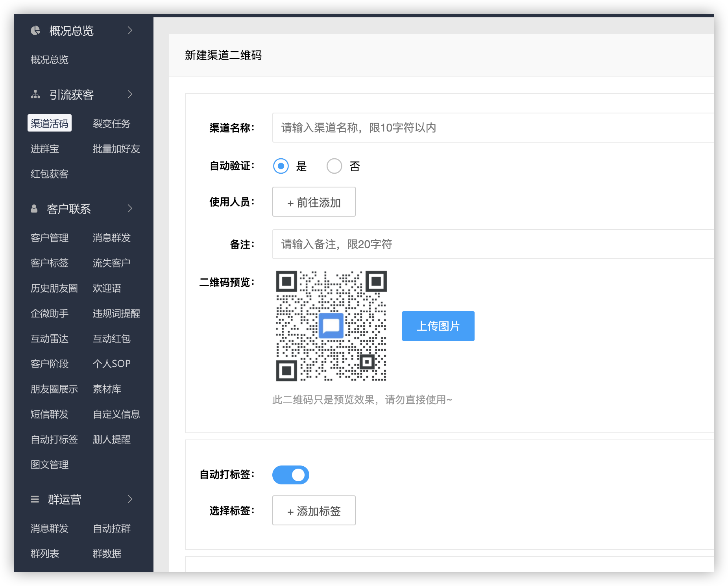Go to 客户阶段

click(50, 364)
